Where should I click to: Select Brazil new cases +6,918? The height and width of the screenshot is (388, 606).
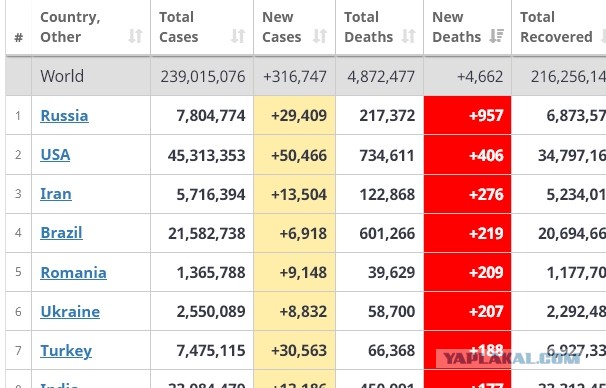[303, 233]
